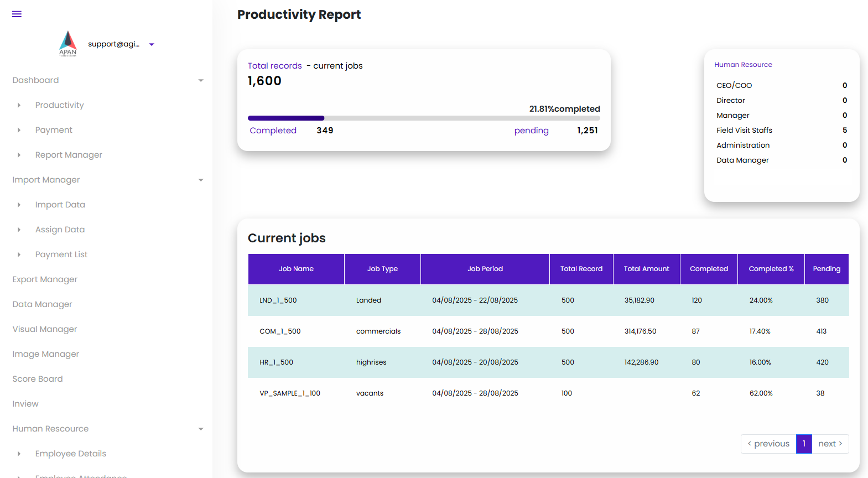This screenshot has width=868, height=478.
Task: Collapse the Human Rescource section
Action: pyautogui.click(x=201, y=429)
